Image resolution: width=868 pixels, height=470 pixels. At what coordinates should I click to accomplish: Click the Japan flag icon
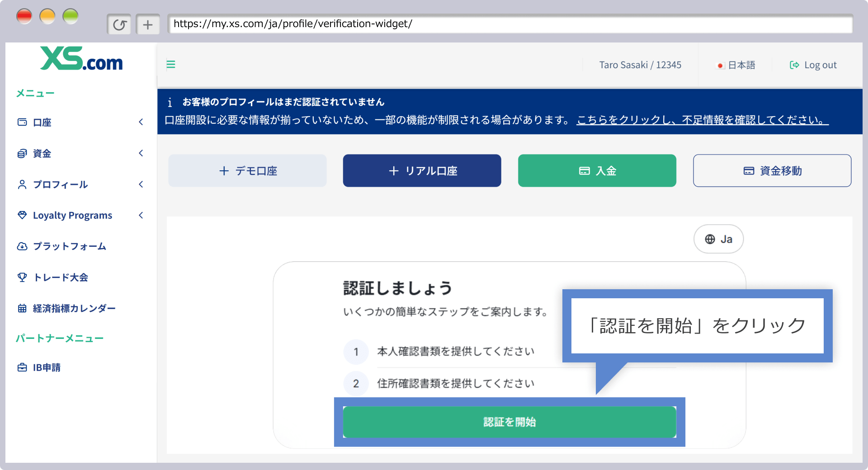(x=721, y=66)
